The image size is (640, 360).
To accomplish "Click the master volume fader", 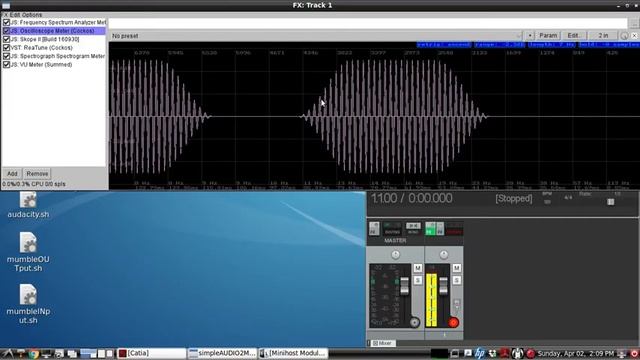I will click(x=404, y=286).
